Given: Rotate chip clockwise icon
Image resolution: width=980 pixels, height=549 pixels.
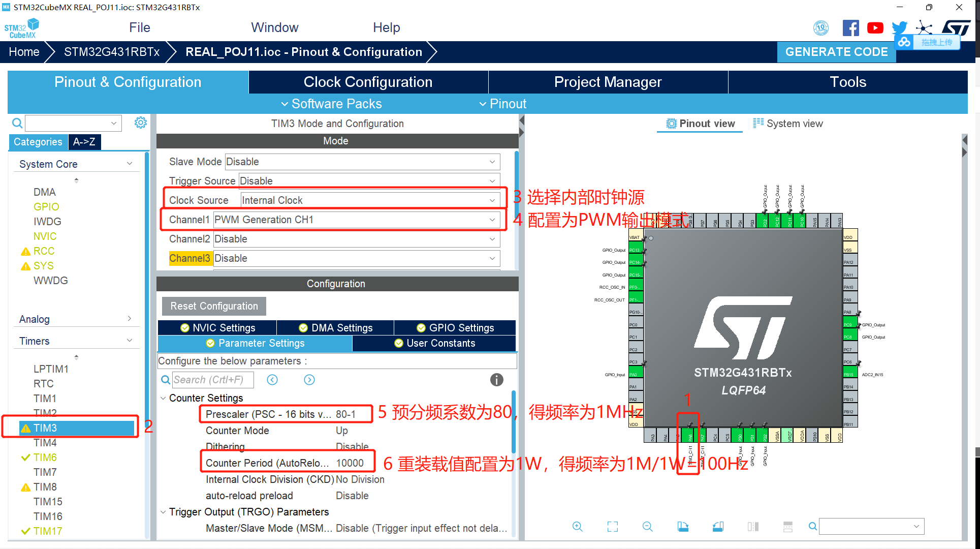Looking at the screenshot, I should [683, 527].
